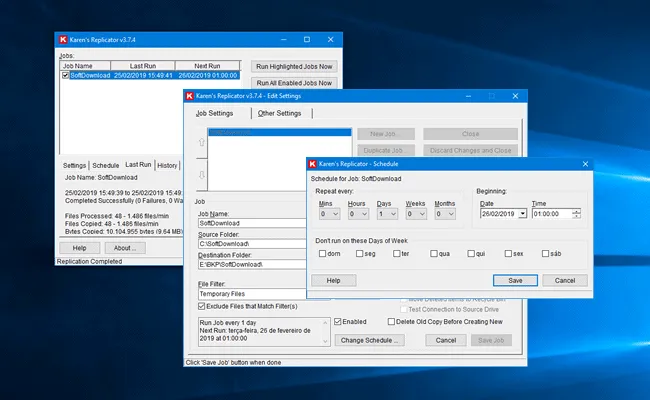Expand the Days repeat dropdown
The image size is (650, 400).
(x=387, y=214)
